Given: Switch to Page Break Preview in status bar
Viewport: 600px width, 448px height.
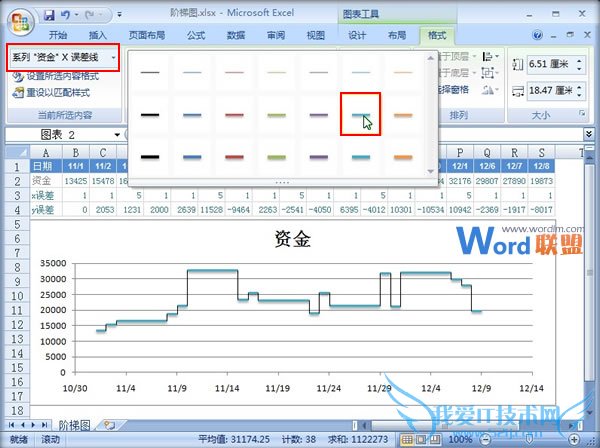Looking at the screenshot, I should click(435, 439).
